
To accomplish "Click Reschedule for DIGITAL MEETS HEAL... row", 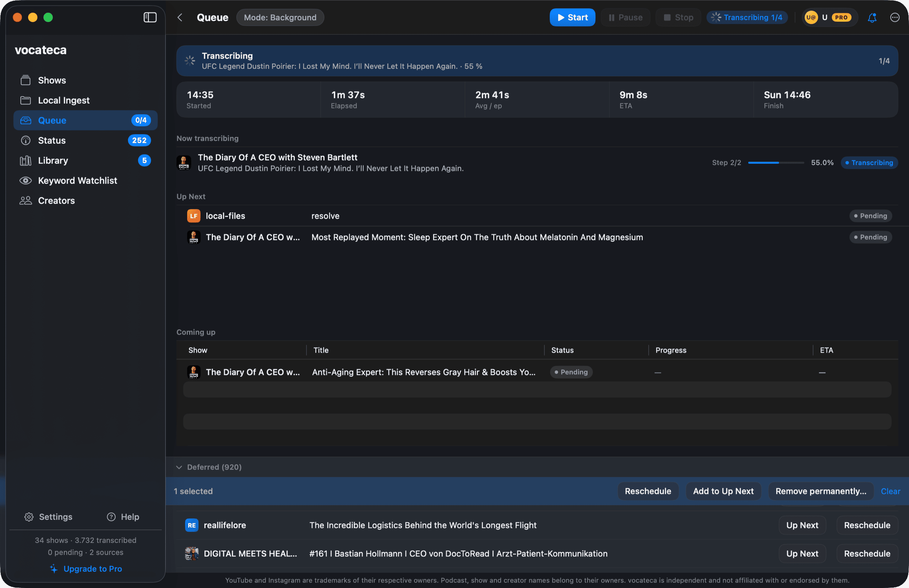I will tap(867, 553).
